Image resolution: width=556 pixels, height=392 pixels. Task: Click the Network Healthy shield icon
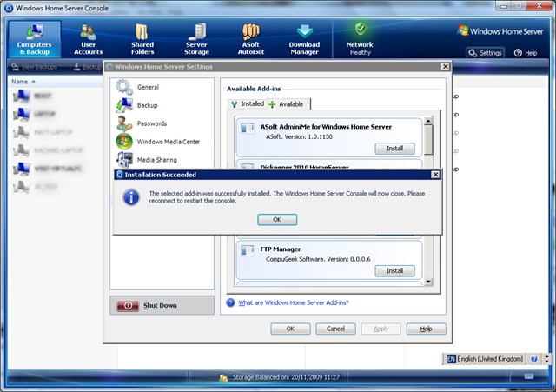click(361, 29)
